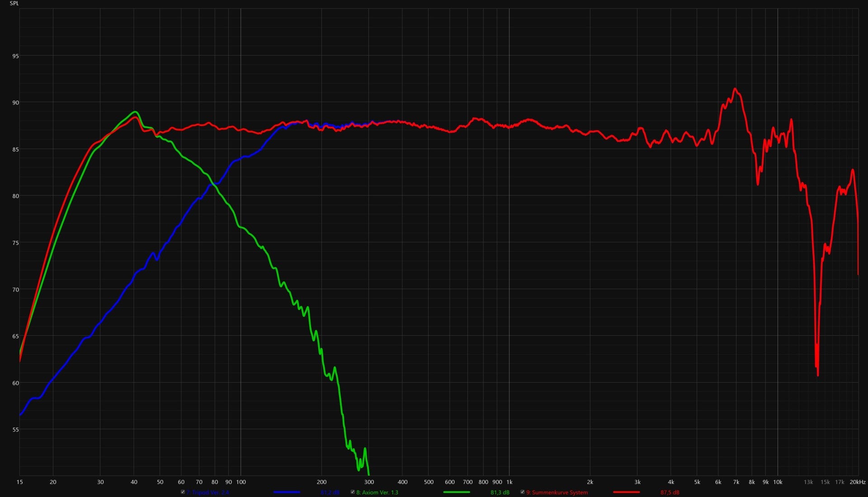Uncheck the Tripod Ver. 2.4 trace checkbox
Image resolution: width=868 pixels, height=497 pixels.
183,492
